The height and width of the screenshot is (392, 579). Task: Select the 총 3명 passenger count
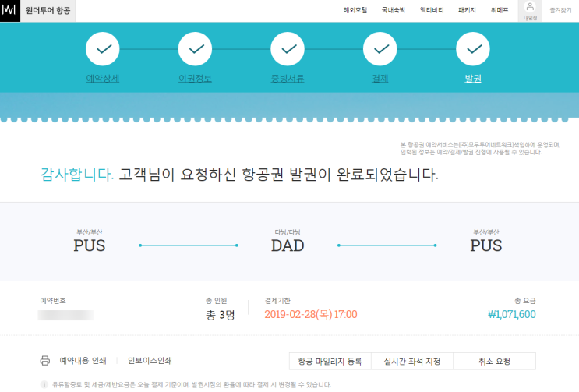click(x=221, y=315)
